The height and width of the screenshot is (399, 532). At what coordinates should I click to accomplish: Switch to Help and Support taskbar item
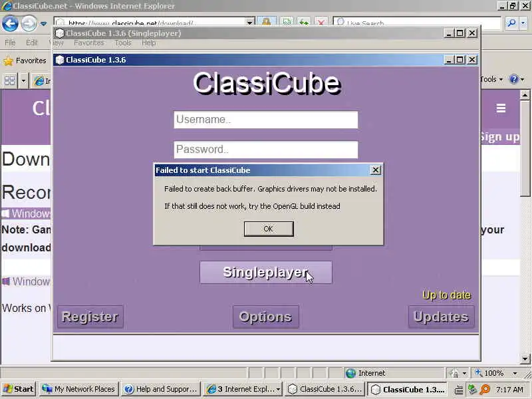click(161, 389)
